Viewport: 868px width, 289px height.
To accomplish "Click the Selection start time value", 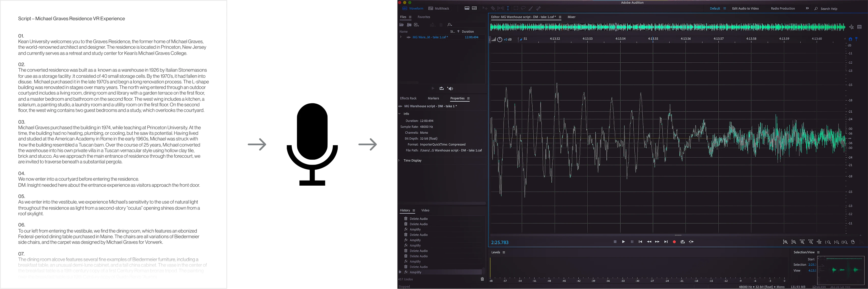I will pyautogui.click(x=812, y=265).
